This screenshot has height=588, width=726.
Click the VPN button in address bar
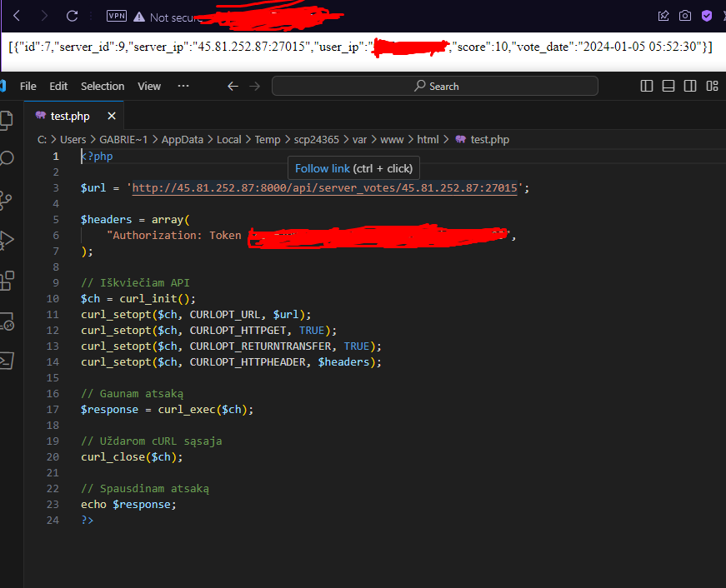(117, 16)
